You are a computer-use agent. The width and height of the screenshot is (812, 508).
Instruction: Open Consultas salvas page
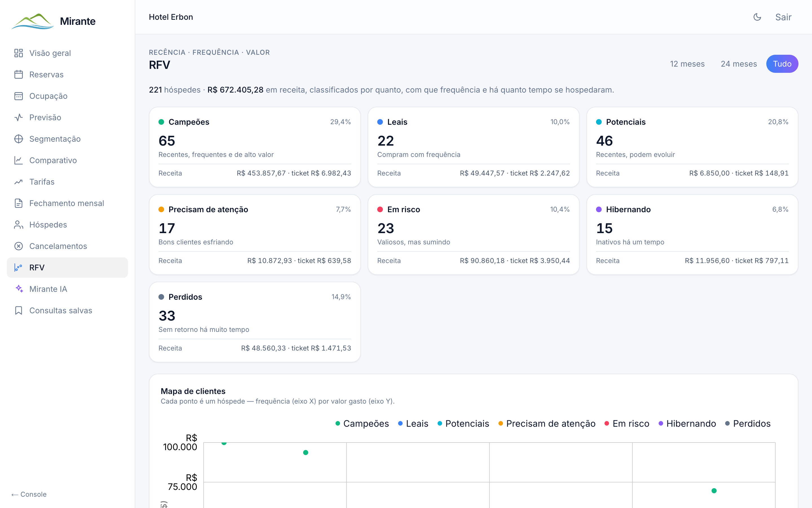[67, 310]
